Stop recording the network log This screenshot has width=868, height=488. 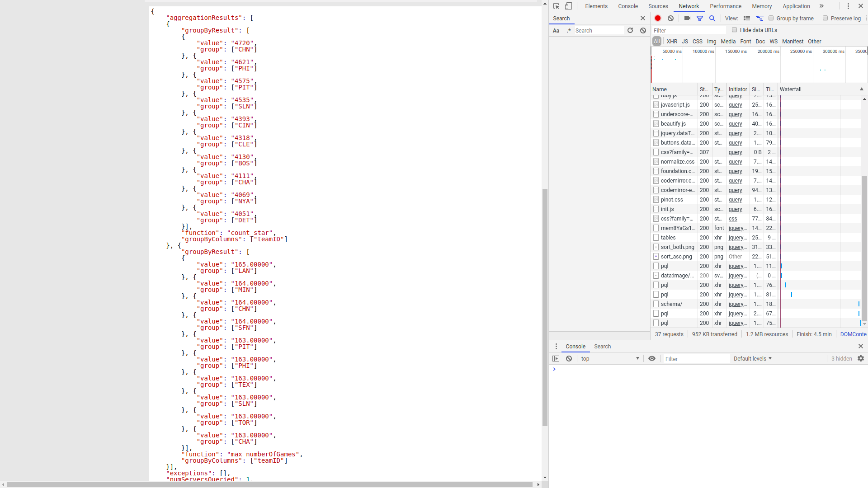click(x=658, y=18)
